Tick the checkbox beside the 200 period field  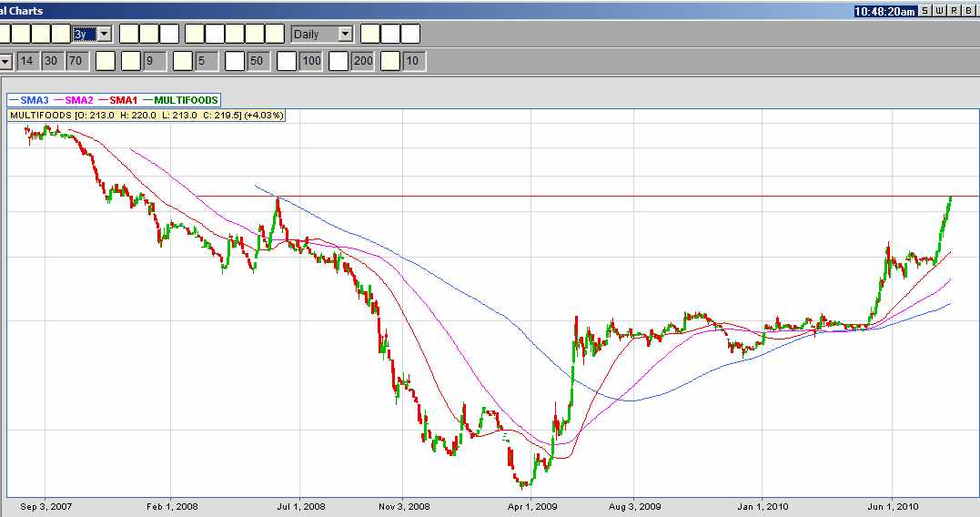338,62
